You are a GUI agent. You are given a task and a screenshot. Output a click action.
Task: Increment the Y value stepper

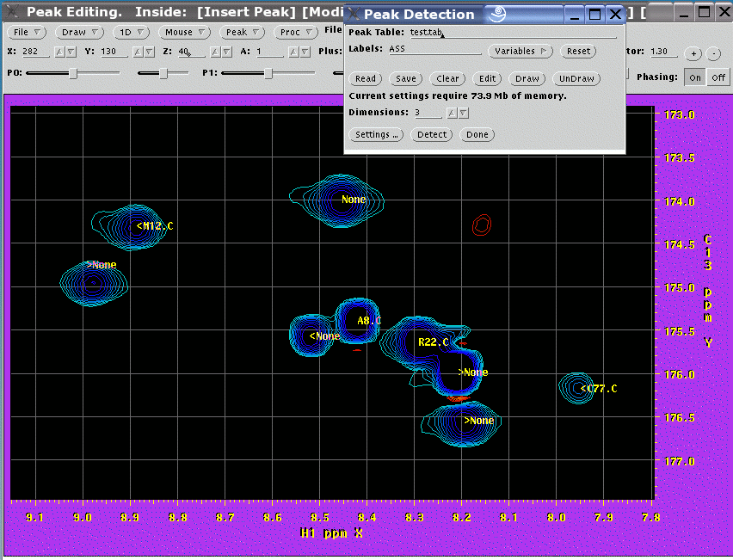138,52
